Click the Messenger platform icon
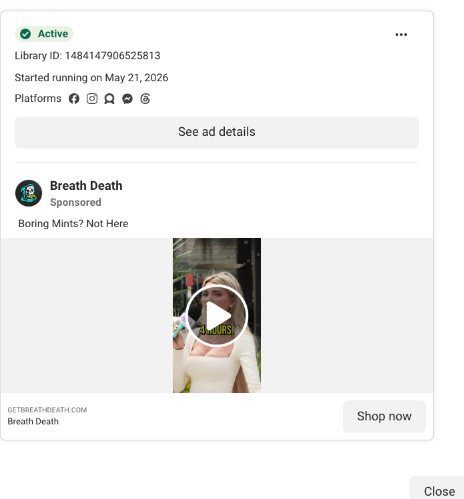This screenshot has height=499, width=464. point(127,99)
